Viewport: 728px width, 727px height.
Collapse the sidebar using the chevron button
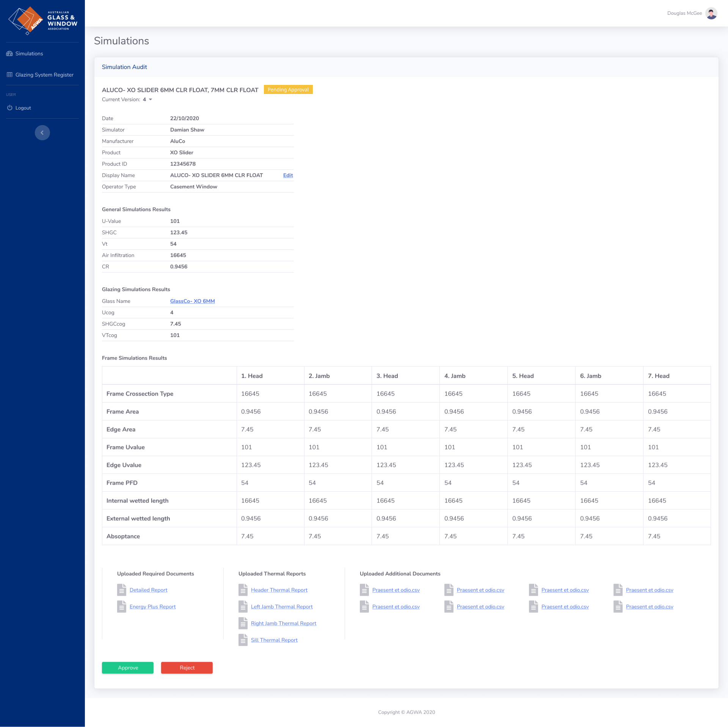coord(42,133)
